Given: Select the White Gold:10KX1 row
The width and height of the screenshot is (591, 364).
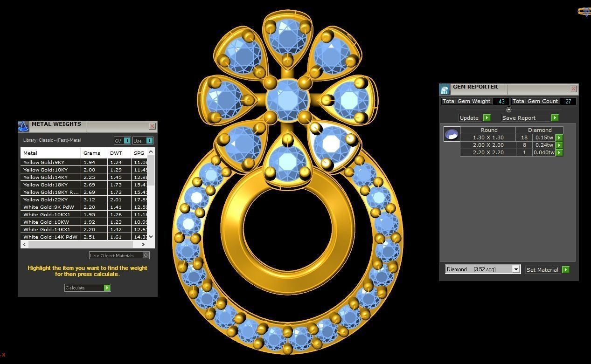Looking at the screenshot, I should pyautogui.click(x=84, y=214).
